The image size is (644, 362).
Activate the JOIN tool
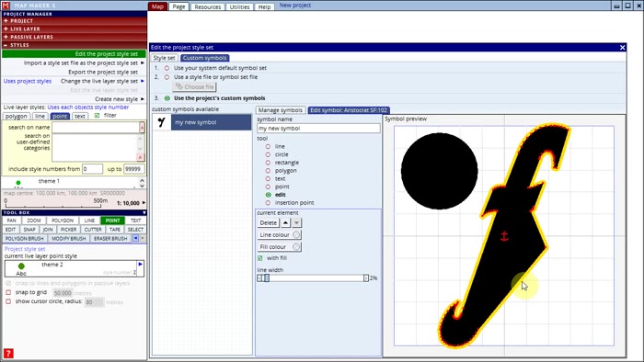point(48,230)
